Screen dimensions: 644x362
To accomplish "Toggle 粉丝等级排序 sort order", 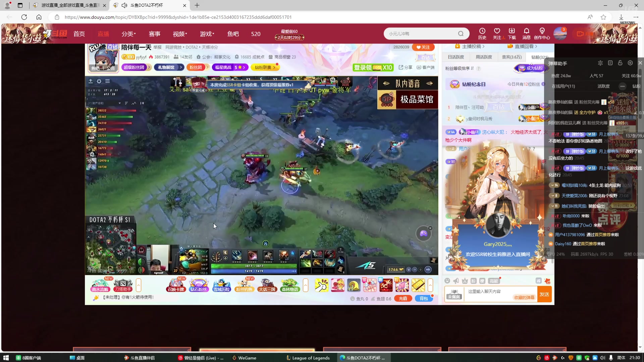I will 460,68.
